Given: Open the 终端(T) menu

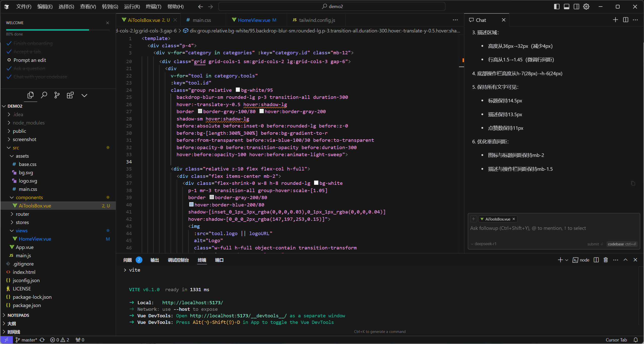Looking at the screenshot, I should 153,7.
